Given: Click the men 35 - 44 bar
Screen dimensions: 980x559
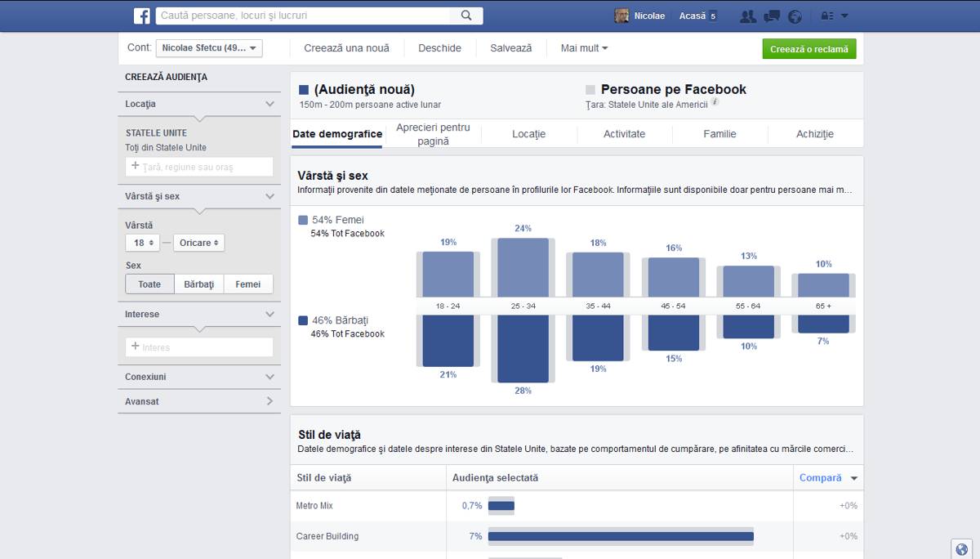Looking at the screenshot, I should tap(598, 338).
